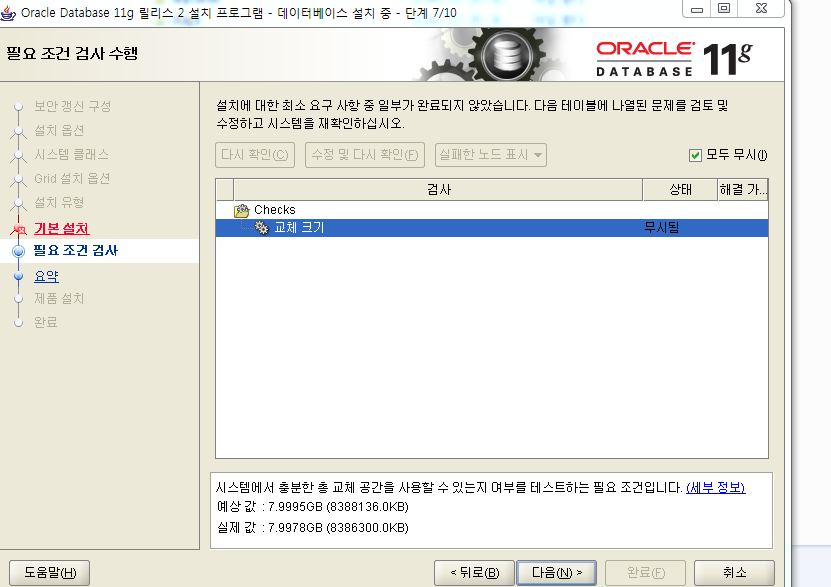Jump to 요약 step in sidebar
Viewport: 831px width, 587px height.
click(46, 277)
